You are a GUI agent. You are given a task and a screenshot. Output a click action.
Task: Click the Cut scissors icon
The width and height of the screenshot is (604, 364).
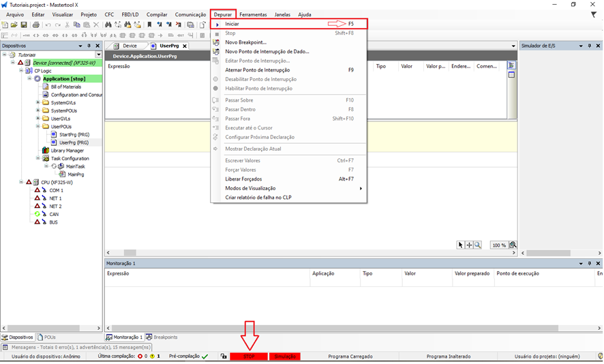click(67, 25)
